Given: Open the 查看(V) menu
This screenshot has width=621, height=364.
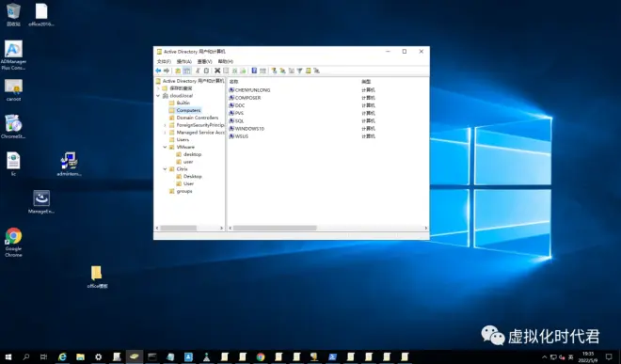Looking at the screenshot, I should pyautogui.click(x=205, y=61).
